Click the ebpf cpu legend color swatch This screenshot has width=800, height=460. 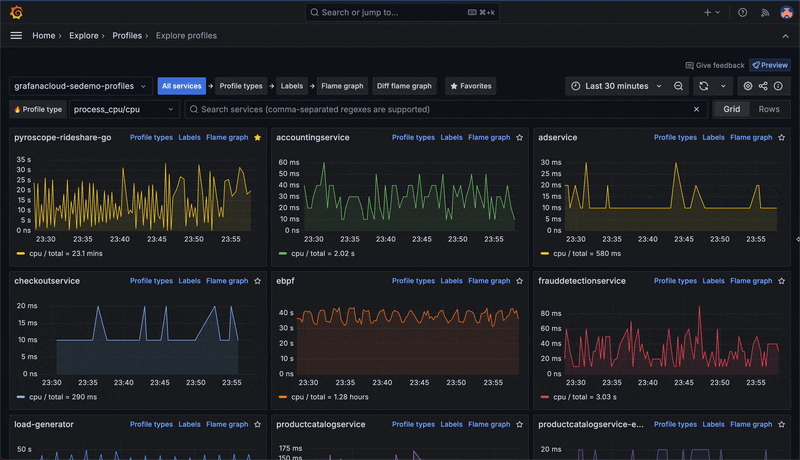tap(282, 397)
